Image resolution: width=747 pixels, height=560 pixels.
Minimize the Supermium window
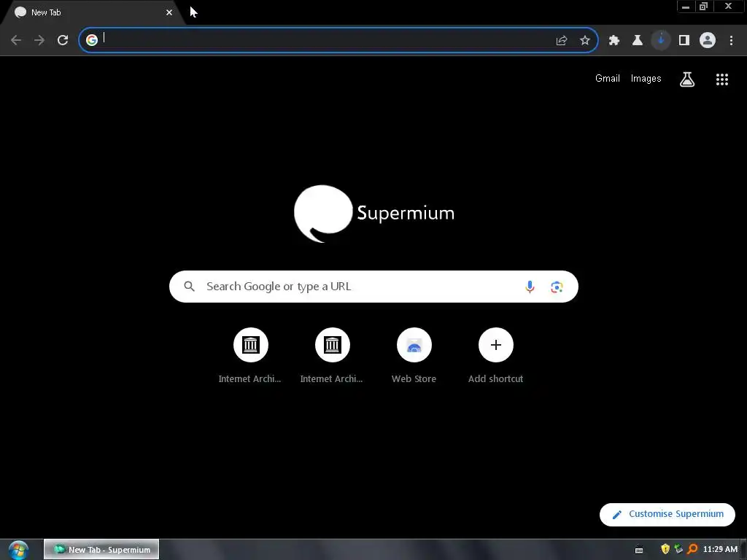686,7
